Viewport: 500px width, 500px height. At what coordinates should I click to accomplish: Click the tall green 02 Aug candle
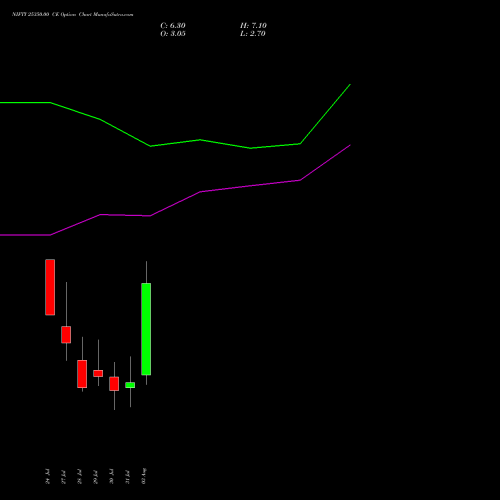point(146,329)
